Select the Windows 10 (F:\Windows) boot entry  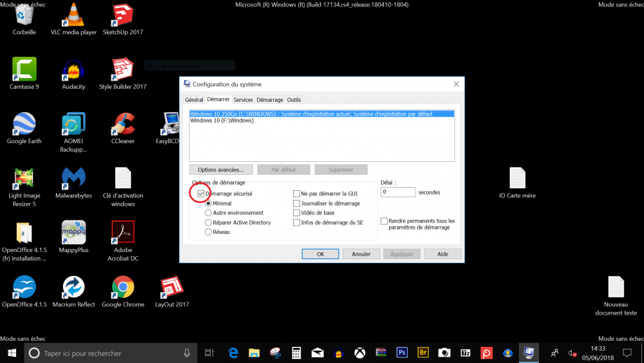click(x=222, y=121)
